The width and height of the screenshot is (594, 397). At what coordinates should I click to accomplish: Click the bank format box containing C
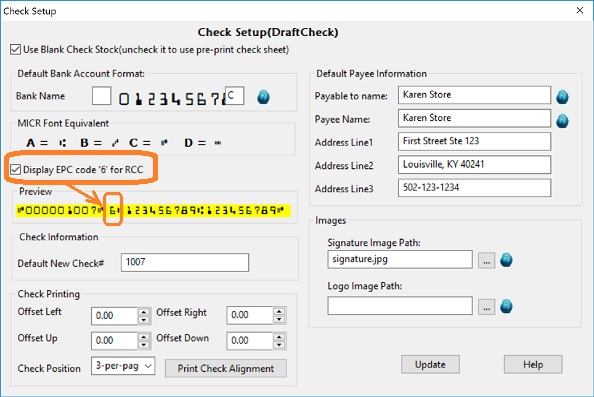coord(234,95)
